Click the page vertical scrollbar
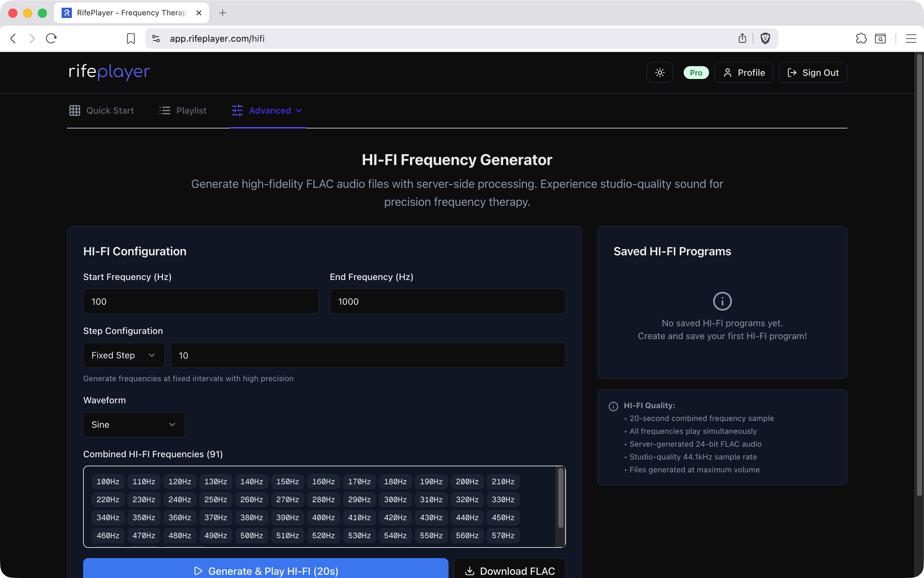The image size is (924, 578). coord(919,275)
